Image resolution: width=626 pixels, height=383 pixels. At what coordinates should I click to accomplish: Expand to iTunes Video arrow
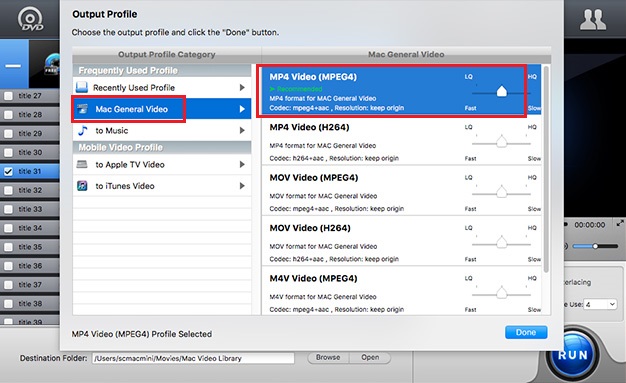pos(242,186)
